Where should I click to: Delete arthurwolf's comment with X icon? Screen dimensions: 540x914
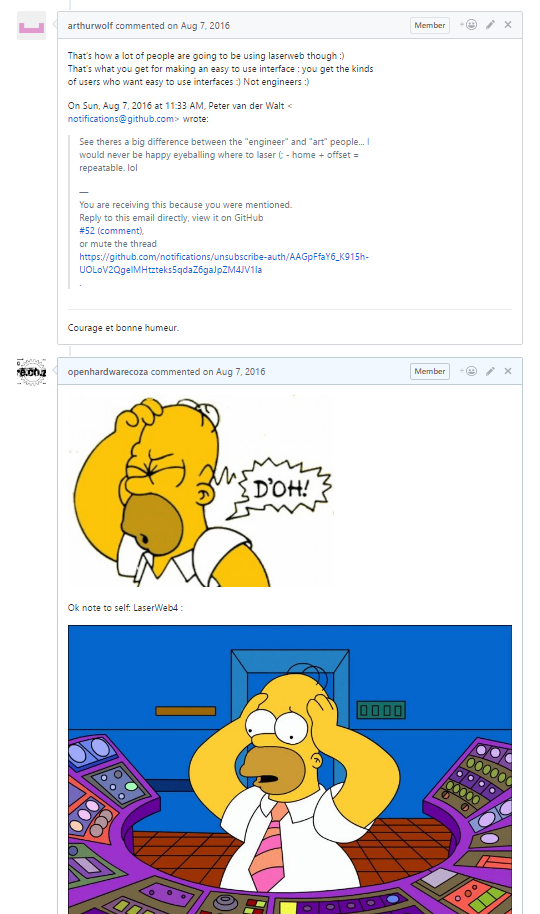click(x=508, y=25)
